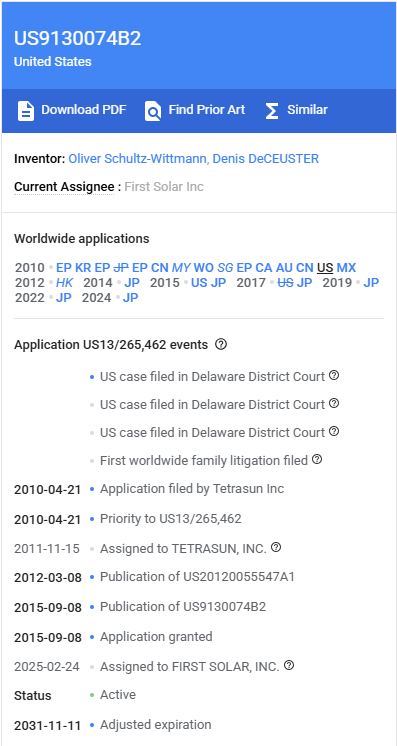
Task: Click Download PDF button text
Action: 84,110
